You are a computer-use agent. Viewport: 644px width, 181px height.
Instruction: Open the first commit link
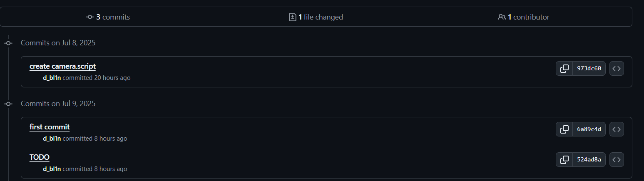tap(50, 127)
